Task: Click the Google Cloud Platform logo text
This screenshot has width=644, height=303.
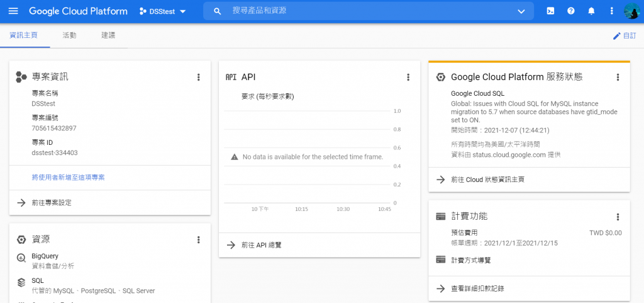Action: (x=78, y=11)
